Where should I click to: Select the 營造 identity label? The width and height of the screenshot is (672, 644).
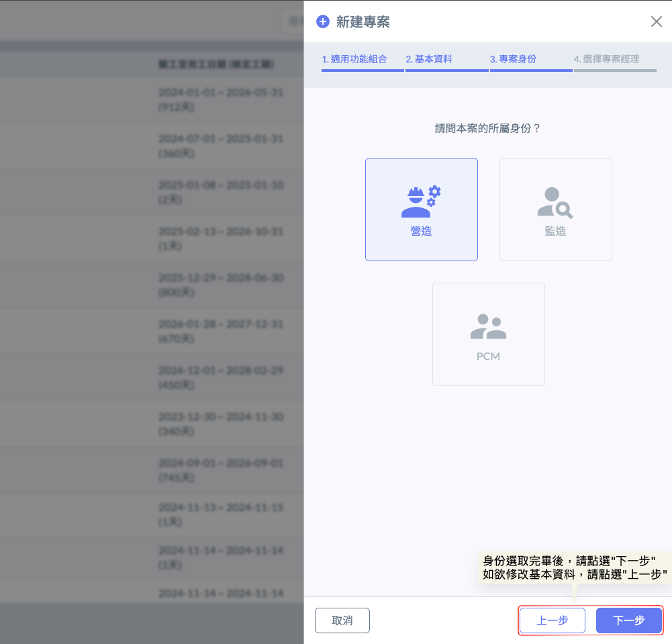[x=421, y=231]
